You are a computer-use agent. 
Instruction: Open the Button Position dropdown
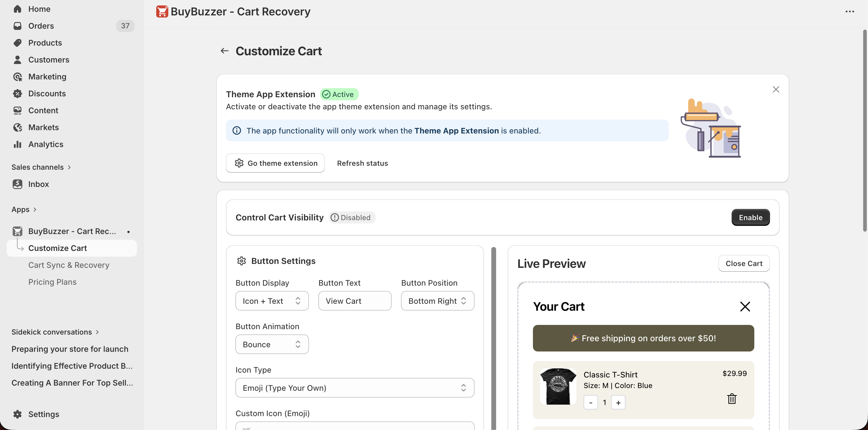[437, 301]
